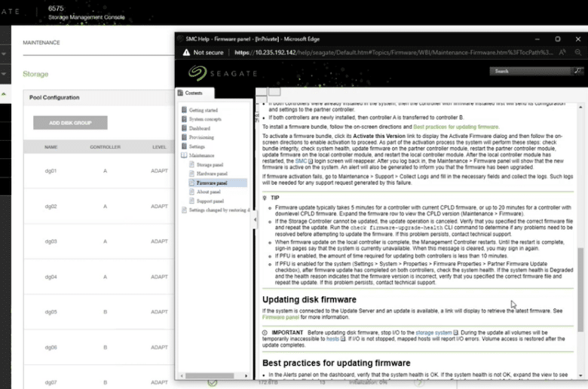This screenshot has width=588, height=389.
Task: Click the search magnifier icon in help header
Action: 578,71
